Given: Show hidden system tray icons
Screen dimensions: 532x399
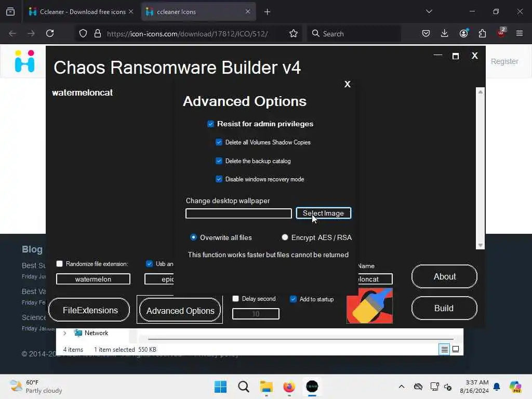Looking at the screenshot, I should (402, 387).
